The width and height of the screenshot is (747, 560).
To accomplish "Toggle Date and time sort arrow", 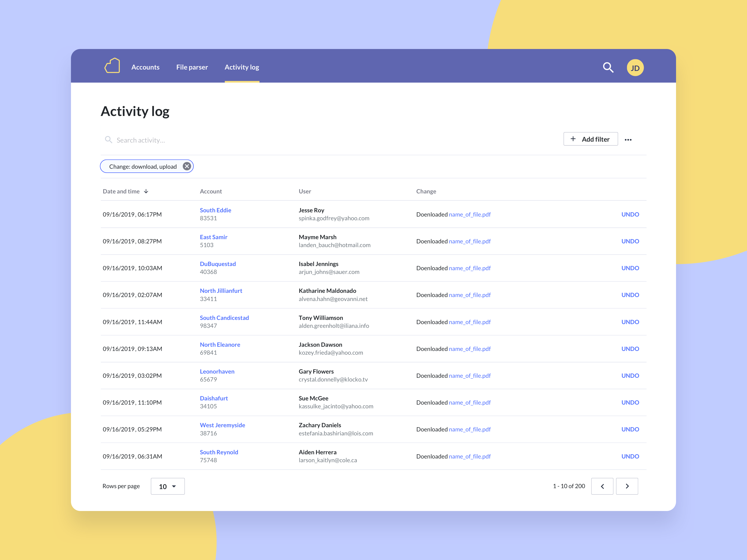I will [x=146, y=191].
